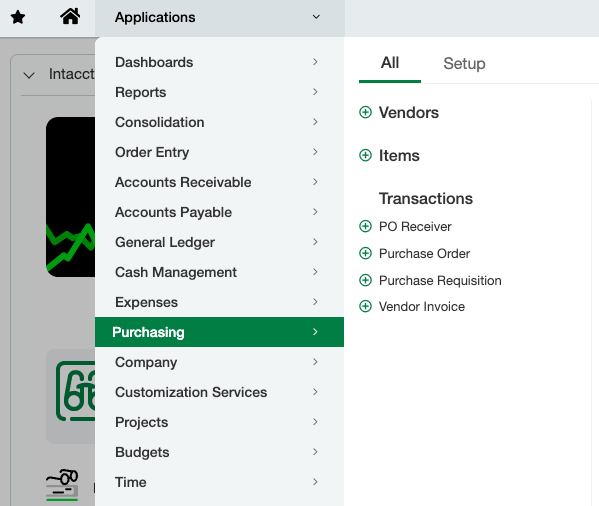The width and height of the screenshot is (599, 506).
Task: Click the favorites star icon
Action: [x=18, y=17]
